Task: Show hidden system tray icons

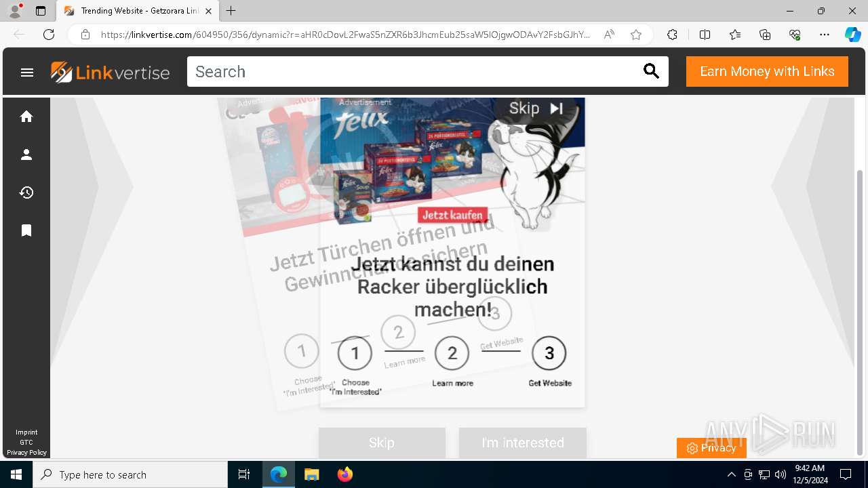Action: tap(731, 474)
